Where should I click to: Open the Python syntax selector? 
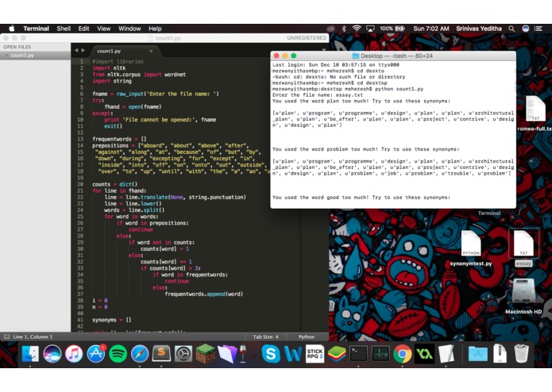pyautogui.click(x=307, y=336)
